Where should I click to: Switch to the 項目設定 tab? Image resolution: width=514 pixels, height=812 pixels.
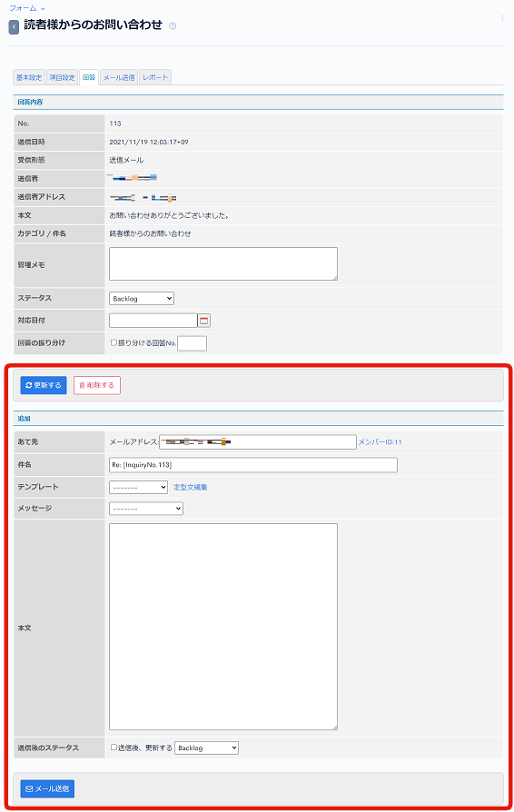[x=62, y=77]
